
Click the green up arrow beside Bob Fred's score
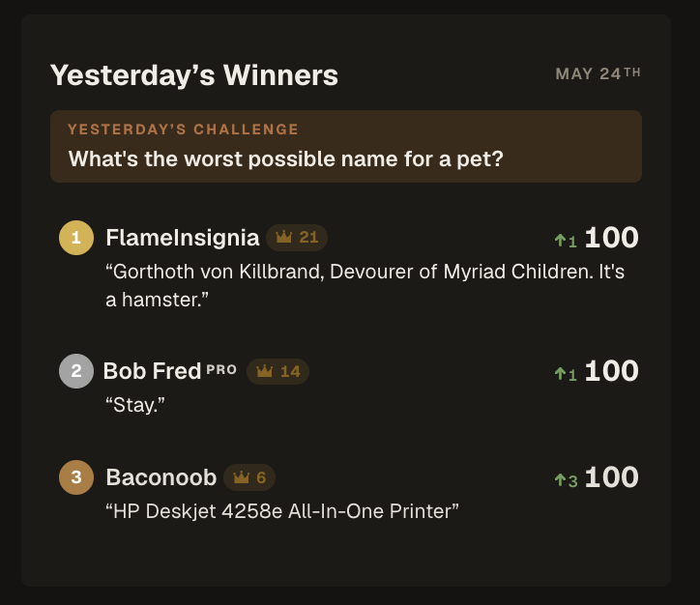560,373
